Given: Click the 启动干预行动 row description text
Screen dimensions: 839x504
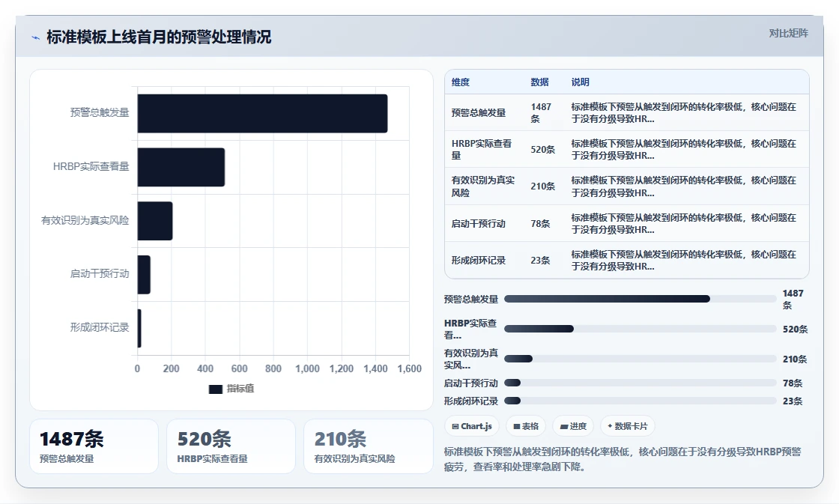Looking at the screenshot, I should (683, 223).
